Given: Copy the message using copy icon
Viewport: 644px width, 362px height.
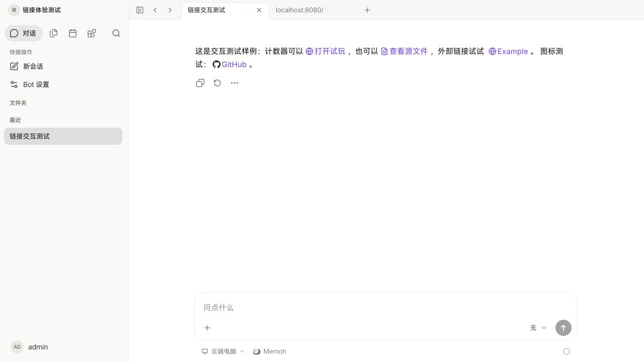Looking at the screenshot, I should [x=200, y=83].
